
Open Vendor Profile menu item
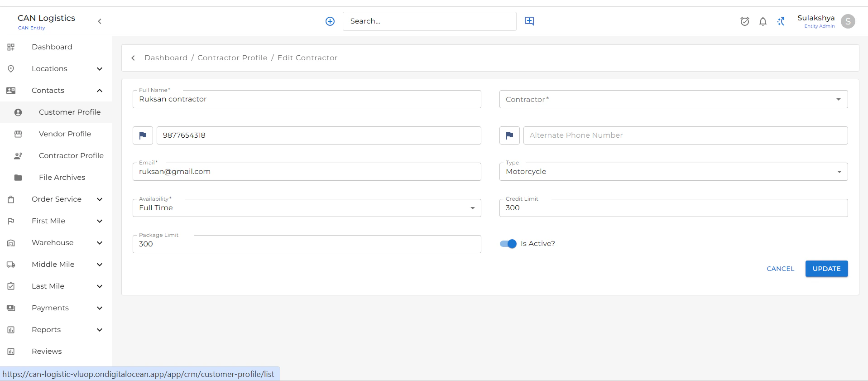click(56, 134)
